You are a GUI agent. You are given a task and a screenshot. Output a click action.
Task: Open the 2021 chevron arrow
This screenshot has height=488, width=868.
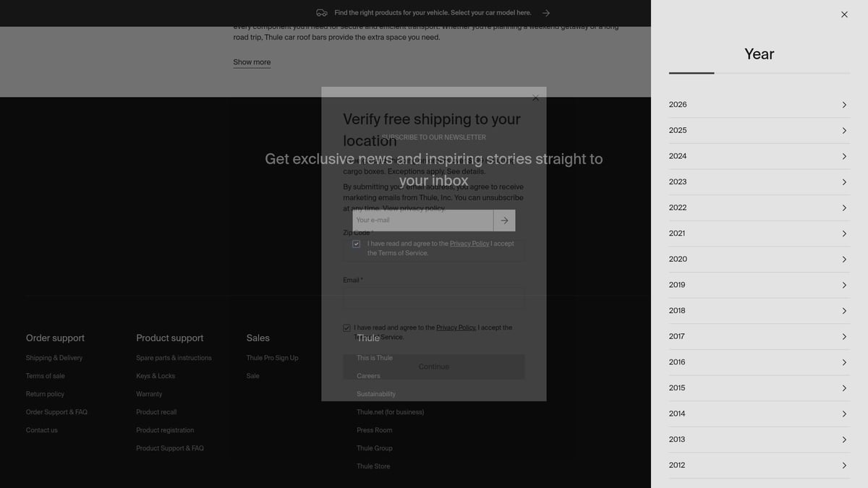tap(844, 234)
